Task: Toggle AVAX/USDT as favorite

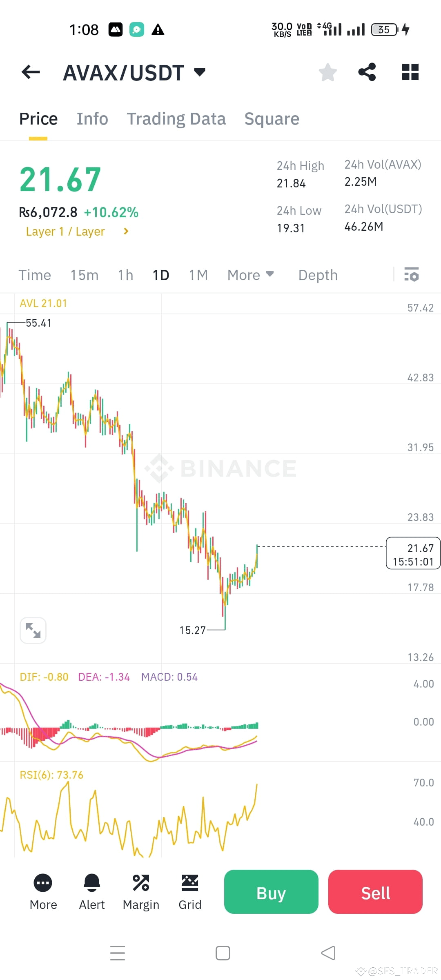Action: [x=327, y=72]
